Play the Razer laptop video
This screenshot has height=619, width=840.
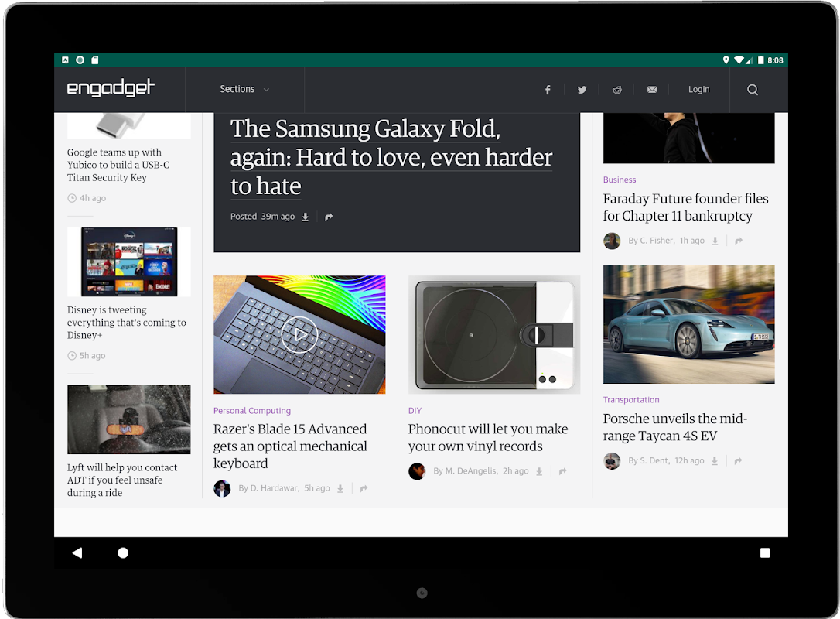[299, 335]
